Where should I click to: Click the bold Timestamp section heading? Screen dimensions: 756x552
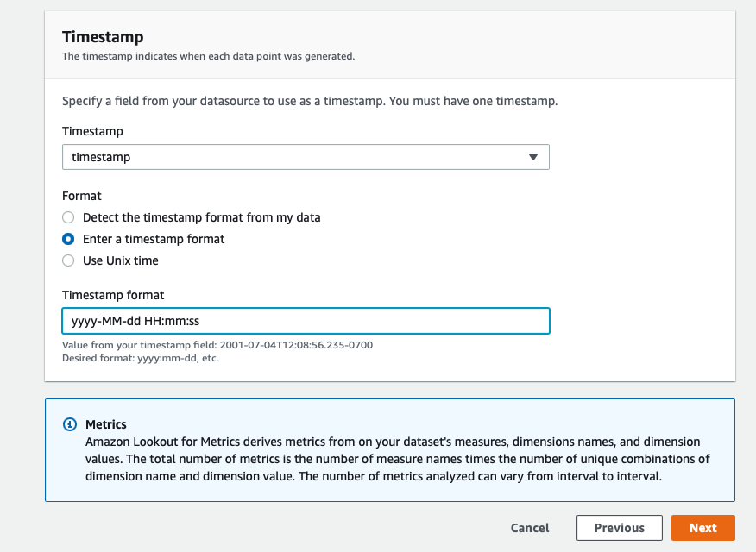coord(103,37)
